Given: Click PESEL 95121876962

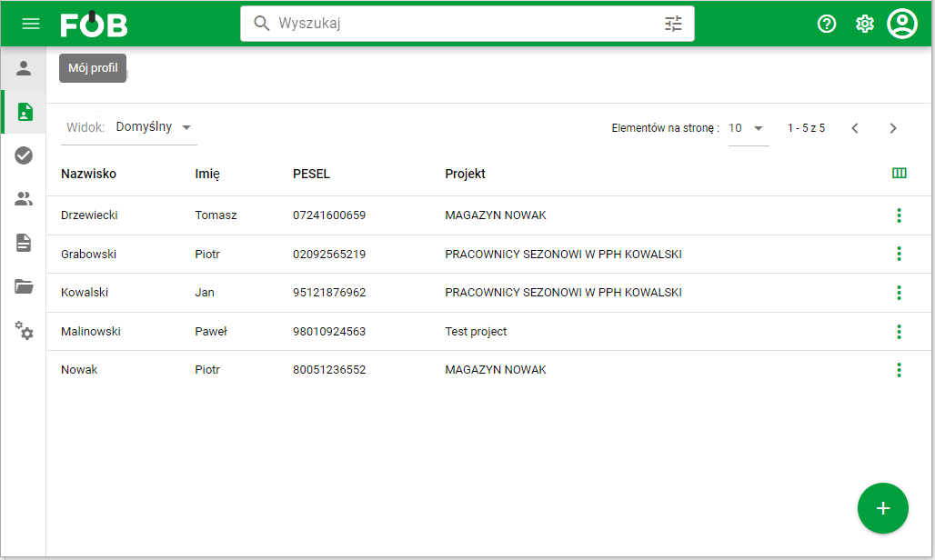Looking at the screenshot, I should tap(329, 293).
